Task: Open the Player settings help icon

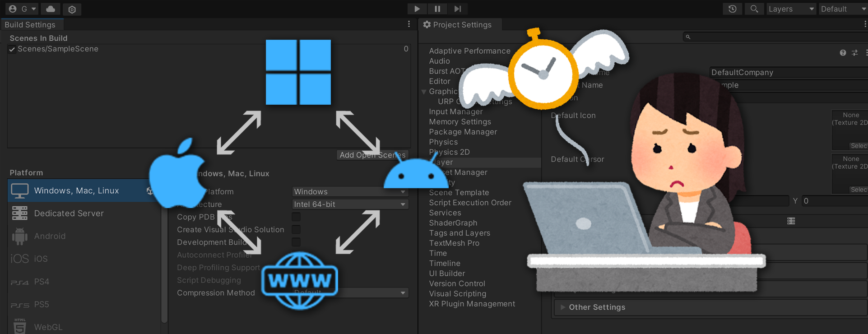Action: coord(843,53)
